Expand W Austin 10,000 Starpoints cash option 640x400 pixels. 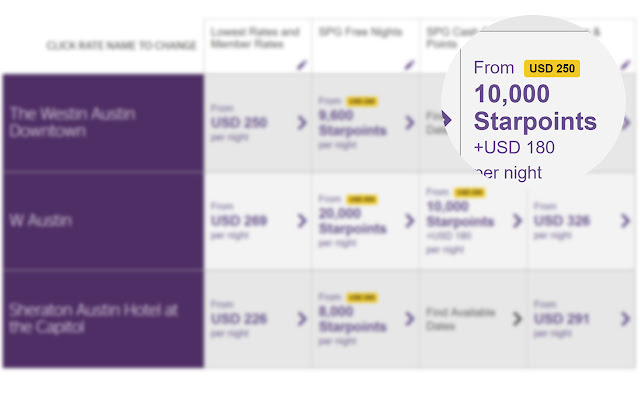pyautogui.click(x=517, y=220)
